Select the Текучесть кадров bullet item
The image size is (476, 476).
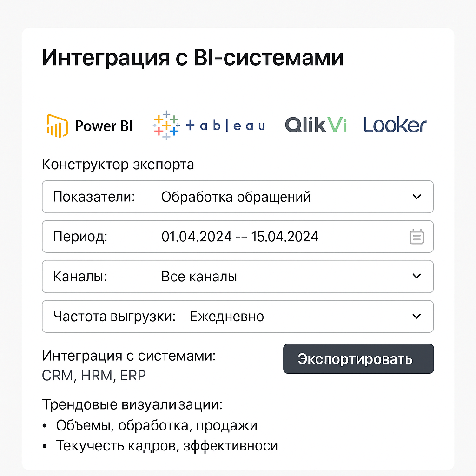(x=167, y=446)
